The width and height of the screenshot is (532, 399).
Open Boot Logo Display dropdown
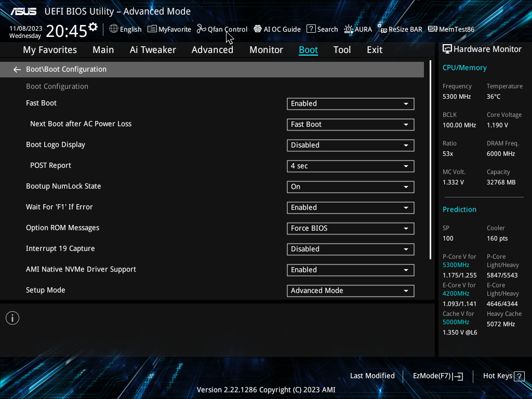pyautogui.click(x=351, y=145)
